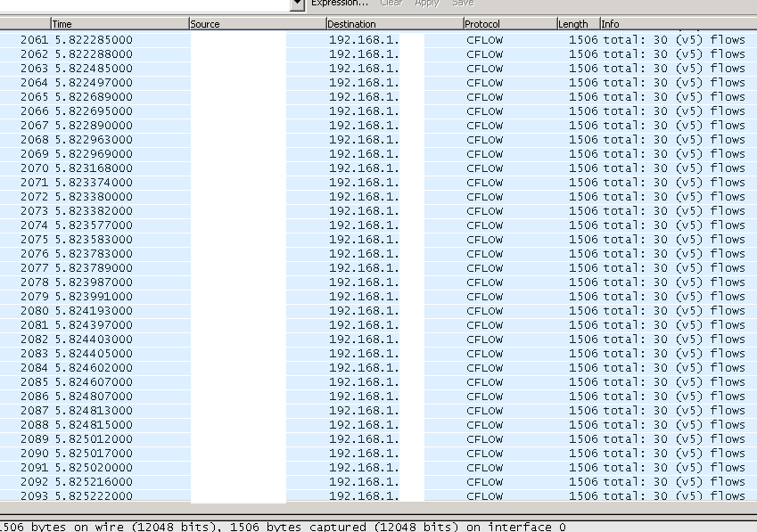
Task: Select packet 2076 at time 5.823783000
Action: coord(378,253)
